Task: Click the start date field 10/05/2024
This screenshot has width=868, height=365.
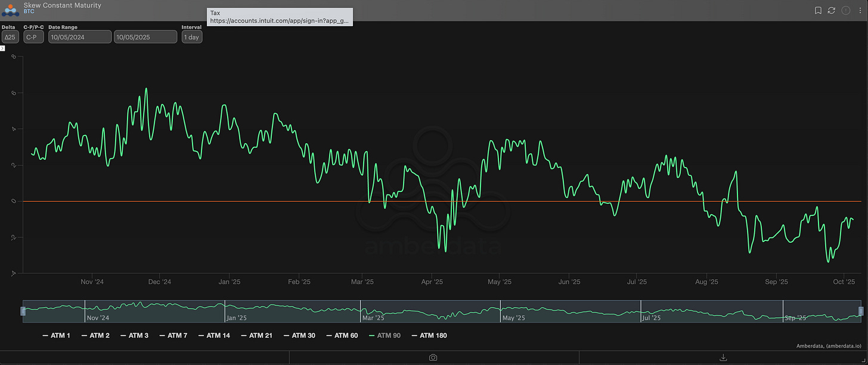Action: click(80, 37)
